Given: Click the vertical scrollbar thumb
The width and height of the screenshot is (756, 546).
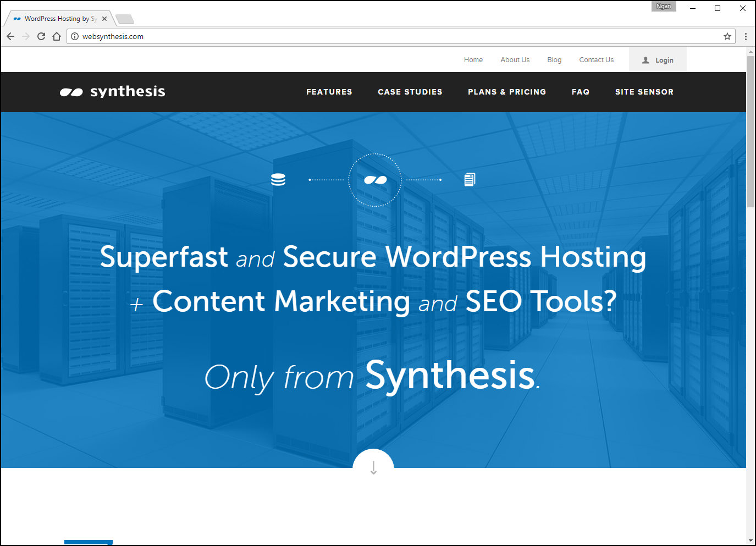Looking at the screenshot, I should (751, 132).
